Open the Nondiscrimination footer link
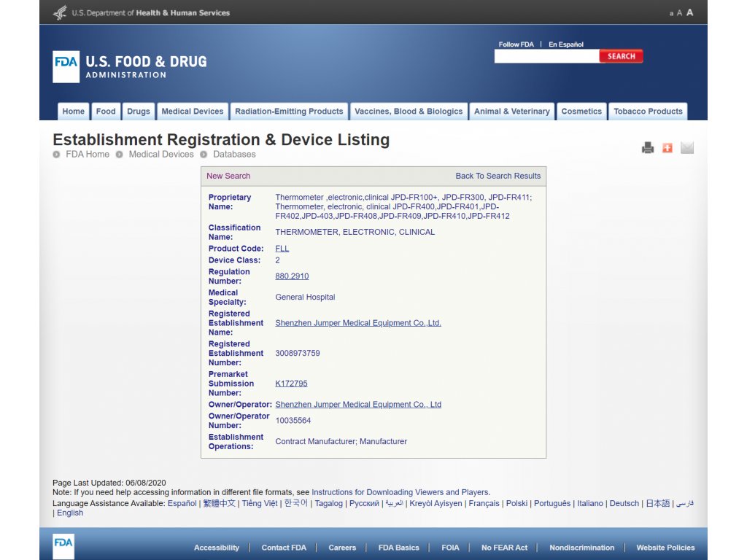 (581, 548)
